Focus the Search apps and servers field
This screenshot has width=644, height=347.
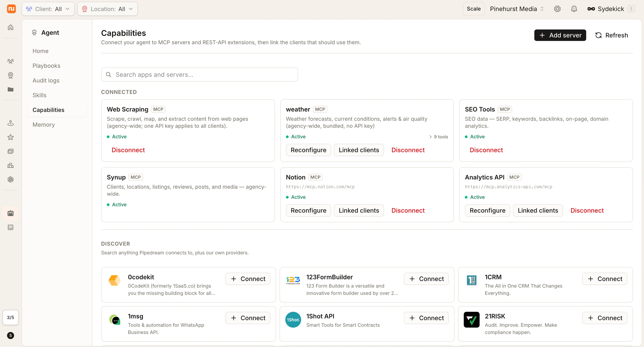coord(199,74)
